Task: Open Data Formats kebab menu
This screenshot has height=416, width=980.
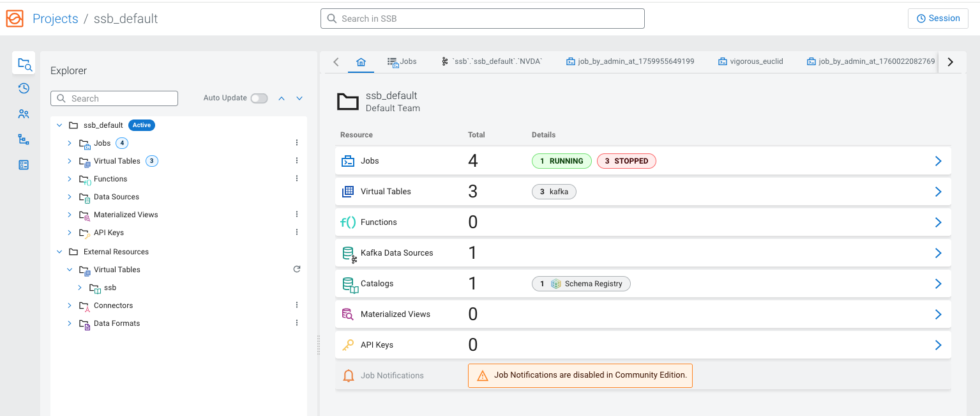Action: click(x=297, y=323)
